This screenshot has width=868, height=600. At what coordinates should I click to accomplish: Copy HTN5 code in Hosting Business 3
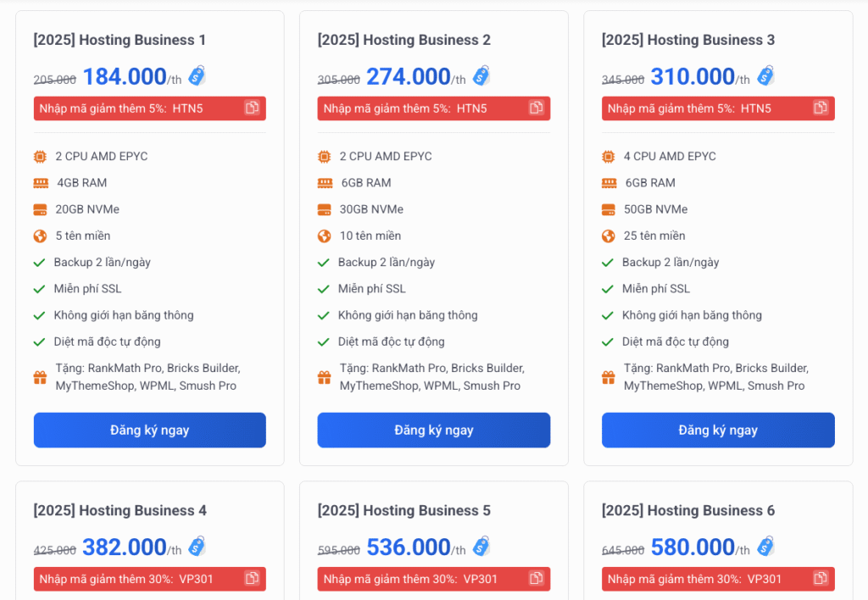point(820,108)
